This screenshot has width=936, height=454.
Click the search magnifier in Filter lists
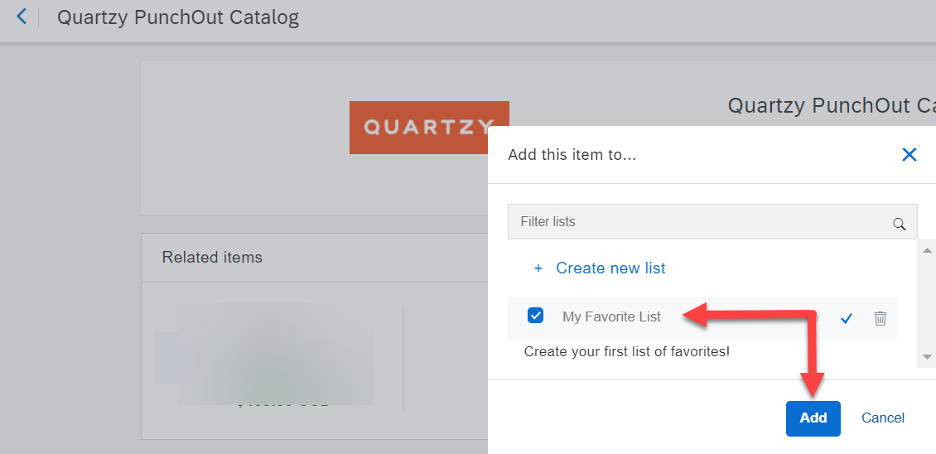click(898, 224)
